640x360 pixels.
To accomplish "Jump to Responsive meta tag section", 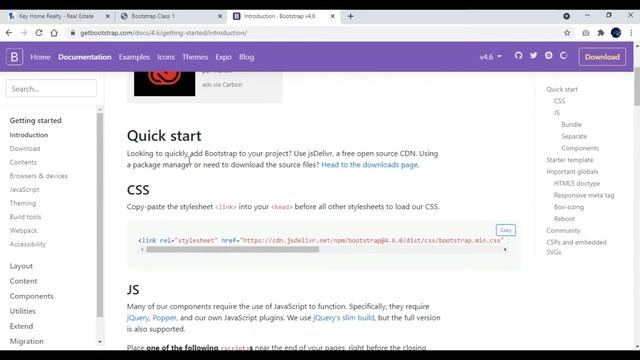I will 584,195.
